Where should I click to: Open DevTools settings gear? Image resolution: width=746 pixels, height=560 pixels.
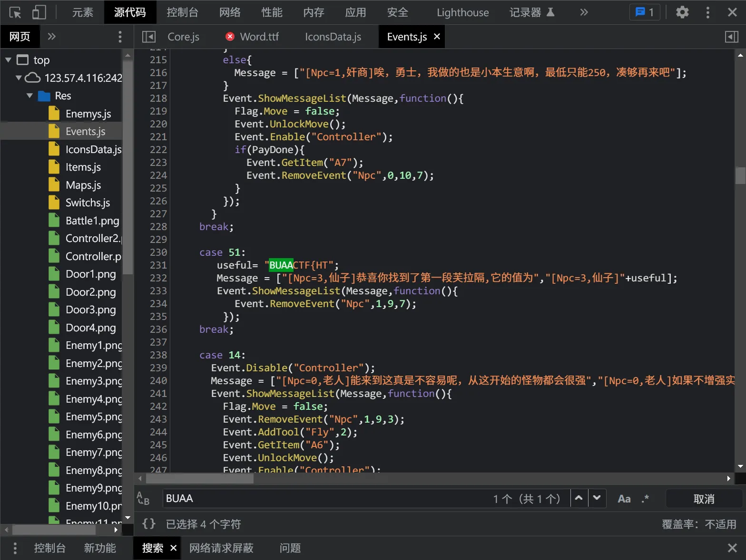coord(682,12)
